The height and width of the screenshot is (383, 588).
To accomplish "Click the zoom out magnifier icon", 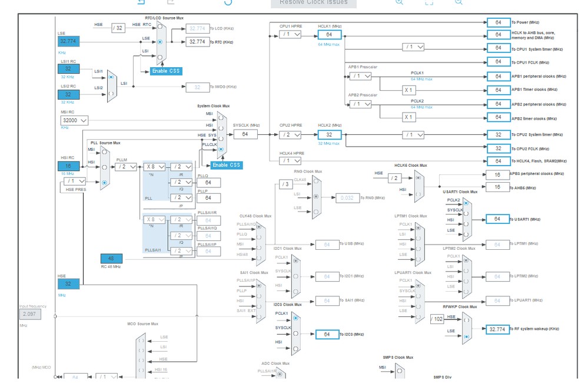I will coord(459,2).
